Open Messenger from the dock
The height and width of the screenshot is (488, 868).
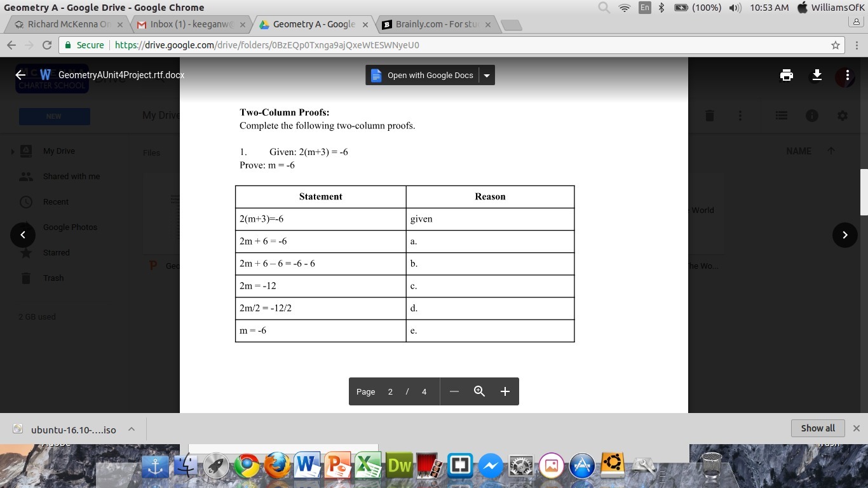tap(491, 466)
